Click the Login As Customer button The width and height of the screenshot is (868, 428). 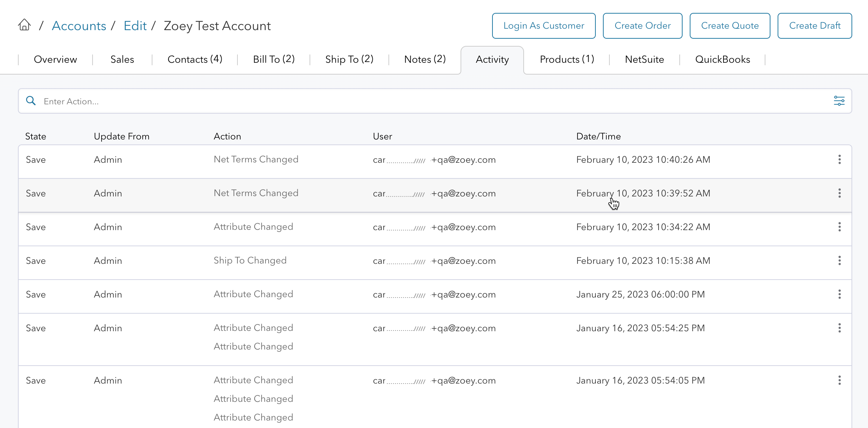pos(543,26)
